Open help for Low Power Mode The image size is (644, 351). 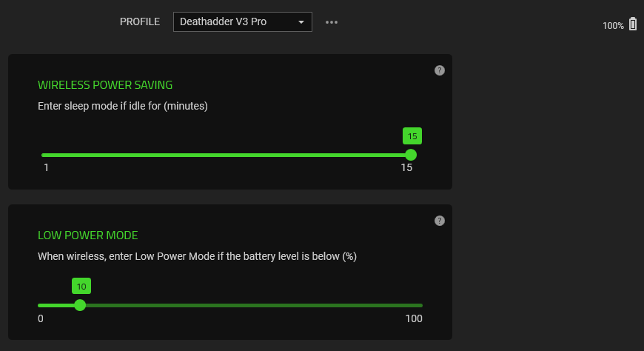(440, 221)
